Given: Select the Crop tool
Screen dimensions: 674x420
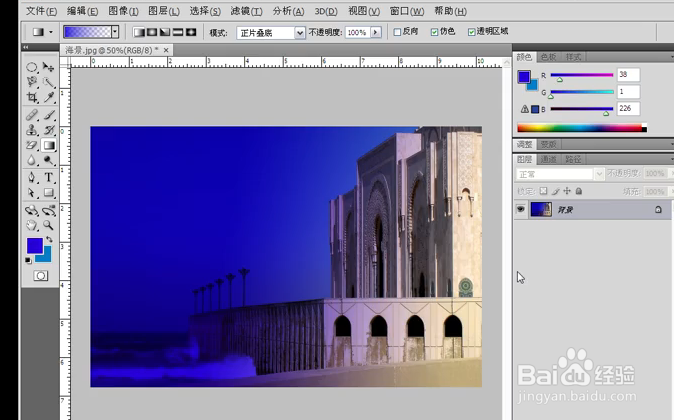Looking at the screenshot, I should (32, 98).
